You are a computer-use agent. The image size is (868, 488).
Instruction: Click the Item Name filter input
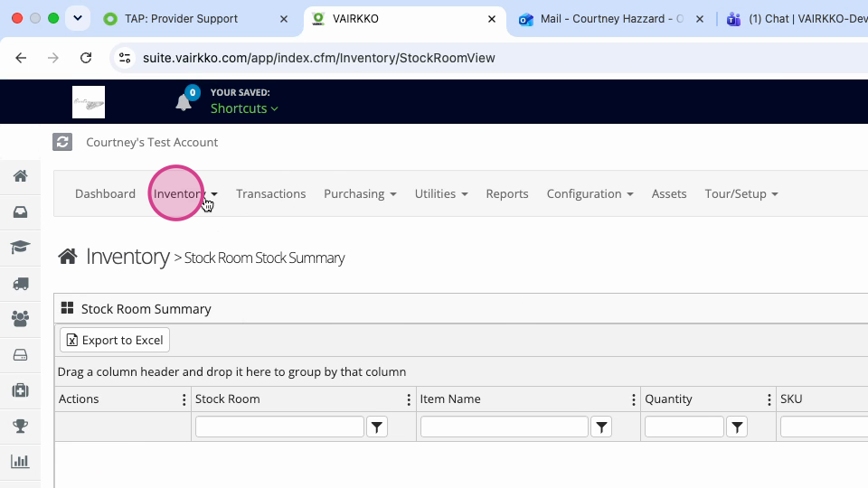(x=505, y=427)
